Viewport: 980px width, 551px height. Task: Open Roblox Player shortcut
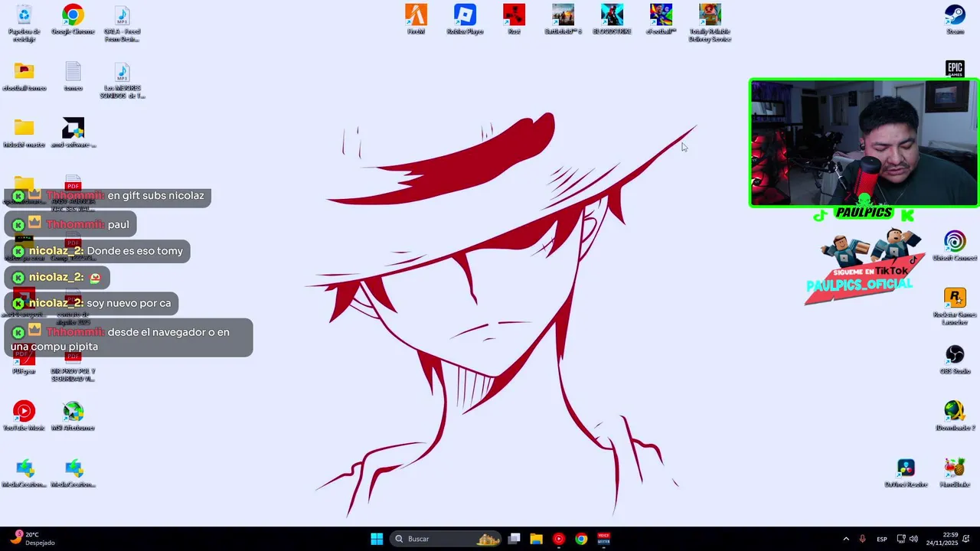pos(465,20)
